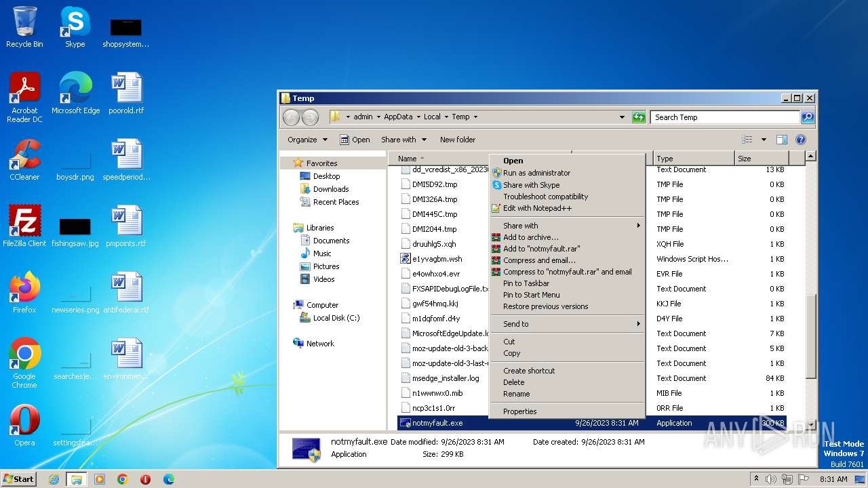Open fishingsaw.jpg desktop image
Screen dimensions: 868x488
(x=75, y=231)
